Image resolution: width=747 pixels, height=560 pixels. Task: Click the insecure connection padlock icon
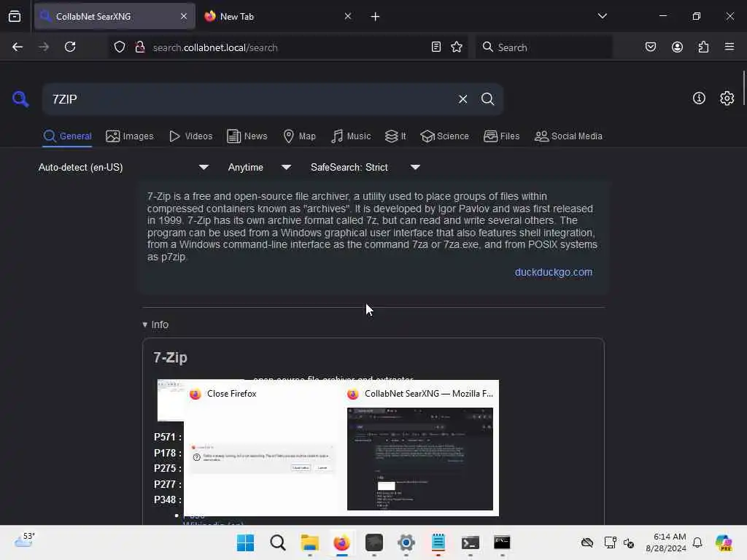click(x=139, y=47)
